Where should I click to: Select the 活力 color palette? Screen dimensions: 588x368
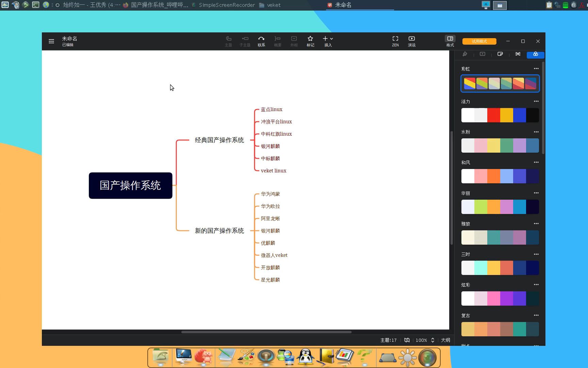tap(500, 115)
